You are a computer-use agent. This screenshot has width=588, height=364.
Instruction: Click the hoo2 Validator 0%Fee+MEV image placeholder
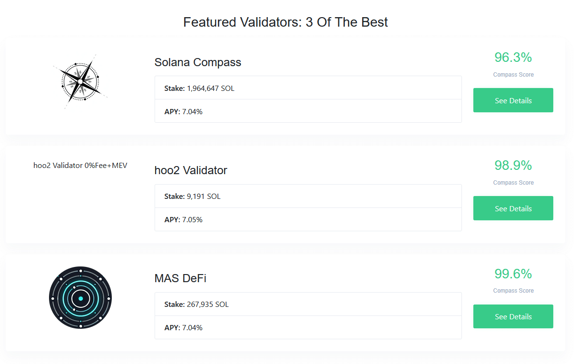click(x=80, y=166)
